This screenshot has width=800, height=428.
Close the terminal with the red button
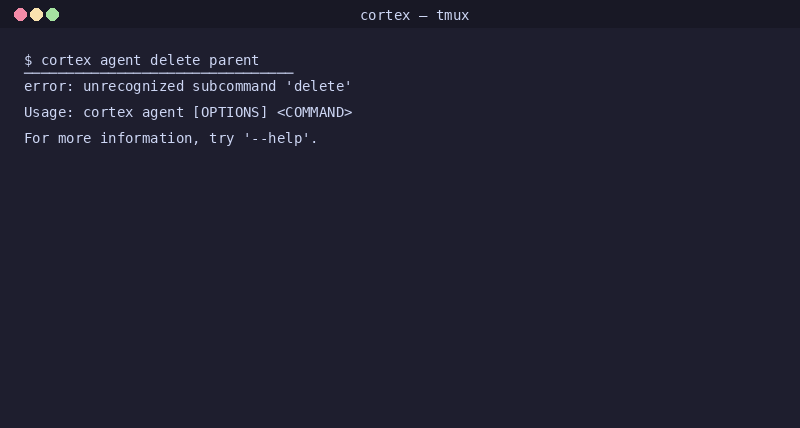(x=20, y=15)
